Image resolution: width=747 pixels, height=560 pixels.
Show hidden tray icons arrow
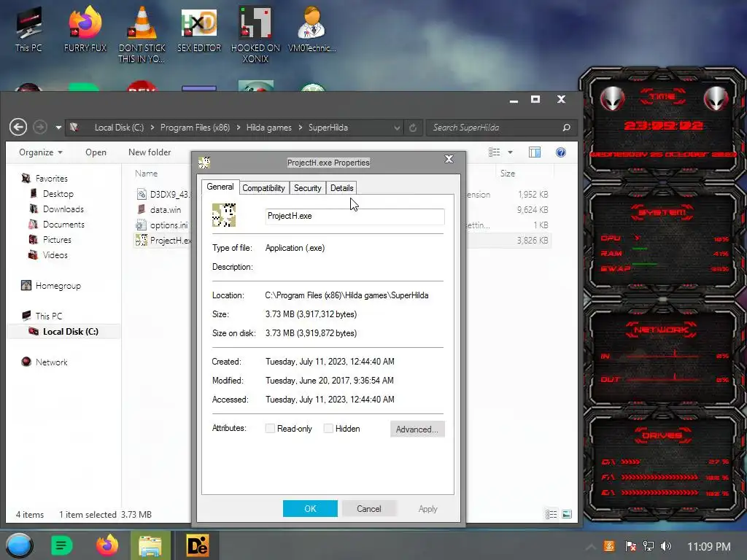click(x=590, y=547)
